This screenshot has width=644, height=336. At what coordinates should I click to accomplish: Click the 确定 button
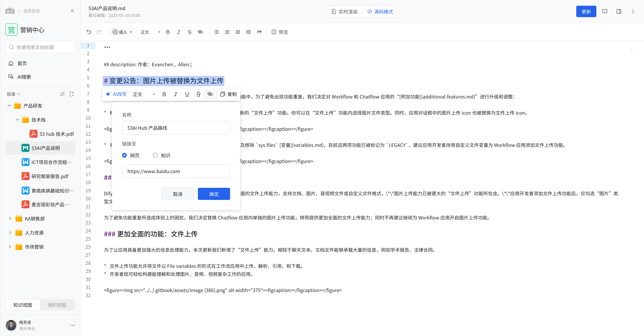tap(214, 194)
